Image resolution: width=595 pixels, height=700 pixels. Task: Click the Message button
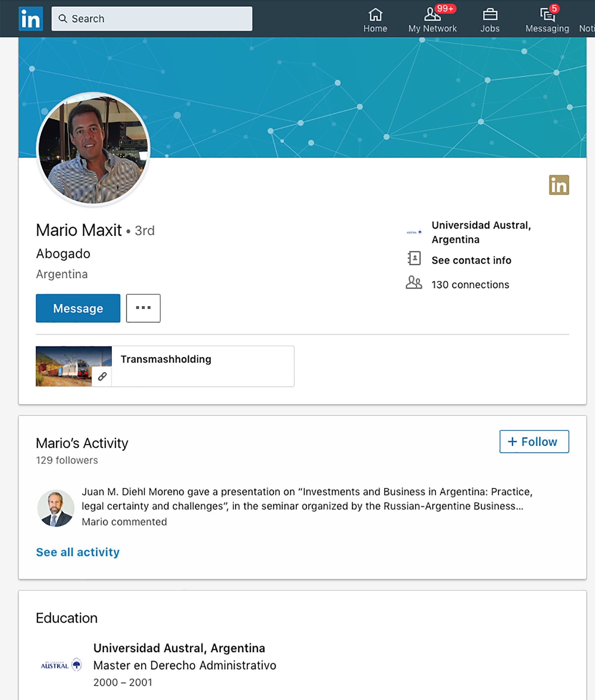pyautogui.click(x=78, y=308)
